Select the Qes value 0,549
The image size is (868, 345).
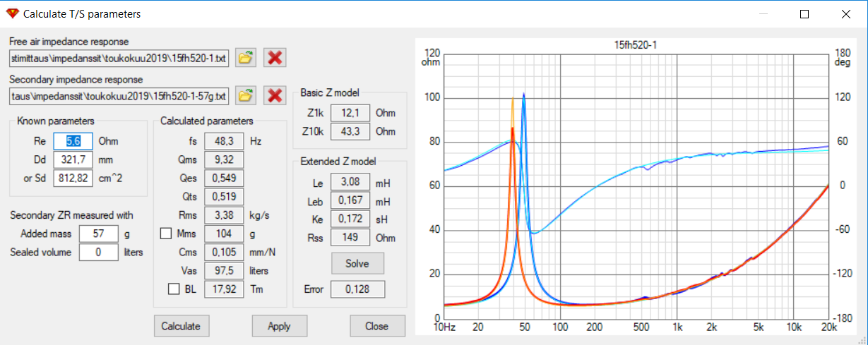(x=224, y=178)
